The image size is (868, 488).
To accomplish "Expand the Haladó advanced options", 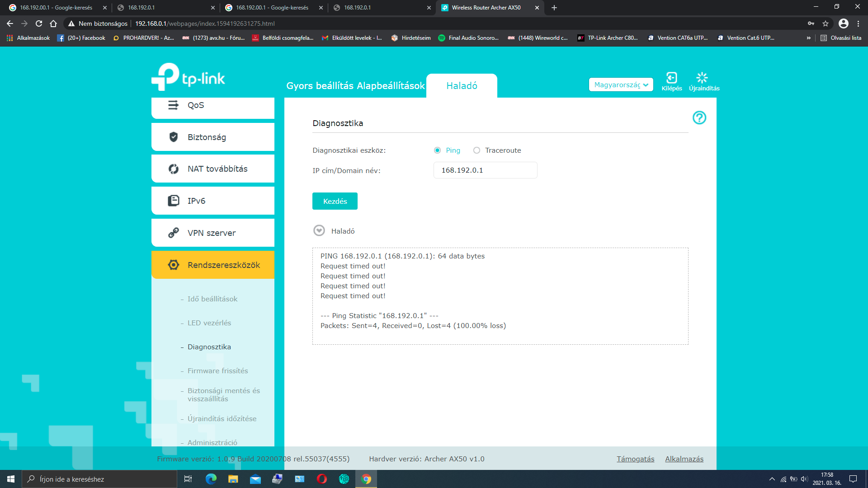I will tap(319, 231).
